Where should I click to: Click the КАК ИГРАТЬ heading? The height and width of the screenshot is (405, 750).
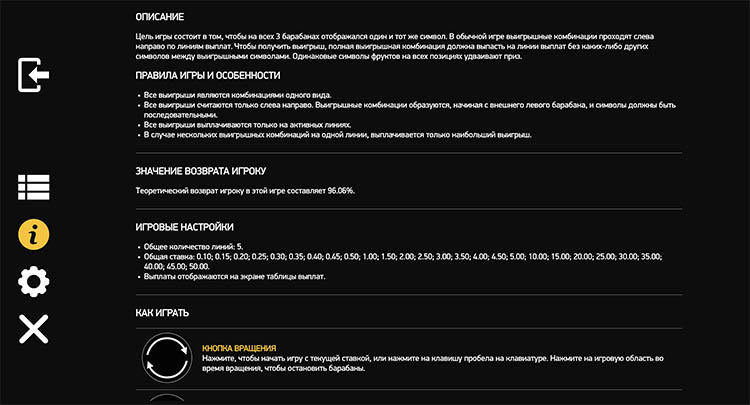tap(163, 313)
